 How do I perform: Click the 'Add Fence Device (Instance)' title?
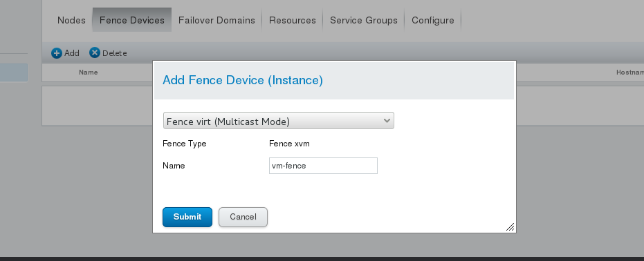(x=243, y=80)
